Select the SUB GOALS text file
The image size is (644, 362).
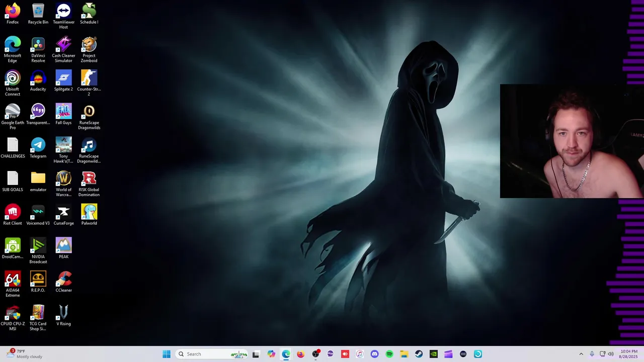[x=13, y=182]
